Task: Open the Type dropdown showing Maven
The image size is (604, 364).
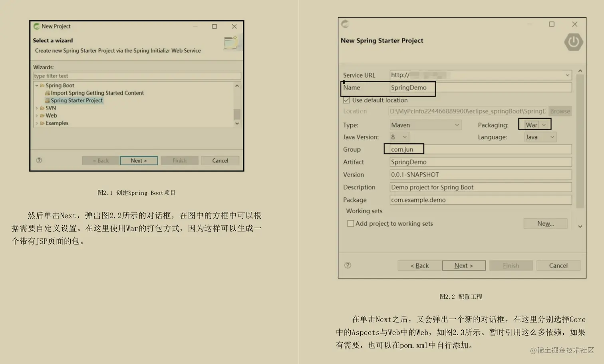Action: tap(457, 125)
